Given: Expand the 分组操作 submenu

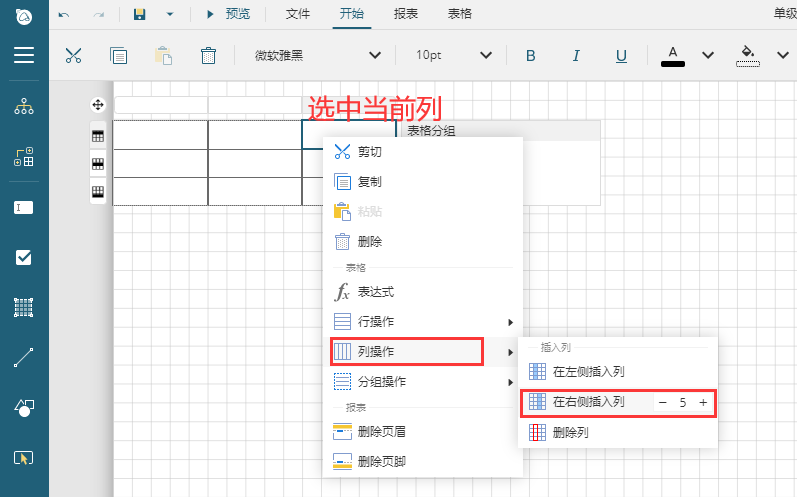Looking at the screenshot, I should click(x=422, y=382).
